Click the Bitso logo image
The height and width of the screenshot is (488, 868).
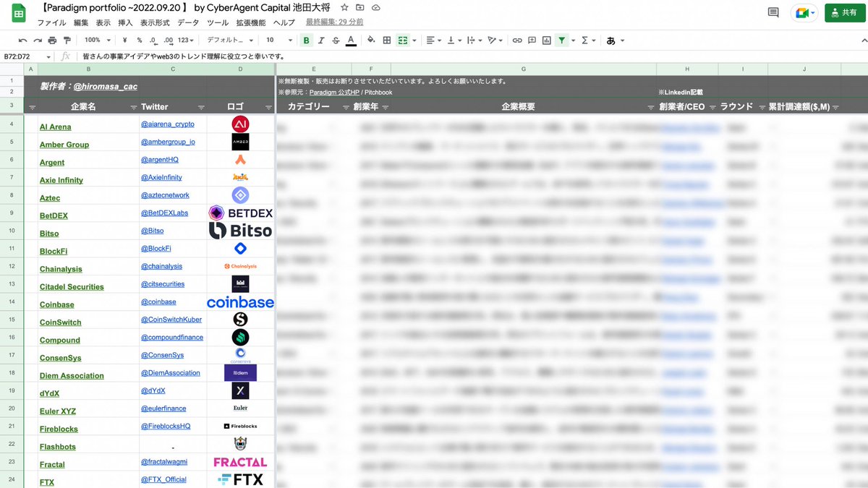click(240, 231)
